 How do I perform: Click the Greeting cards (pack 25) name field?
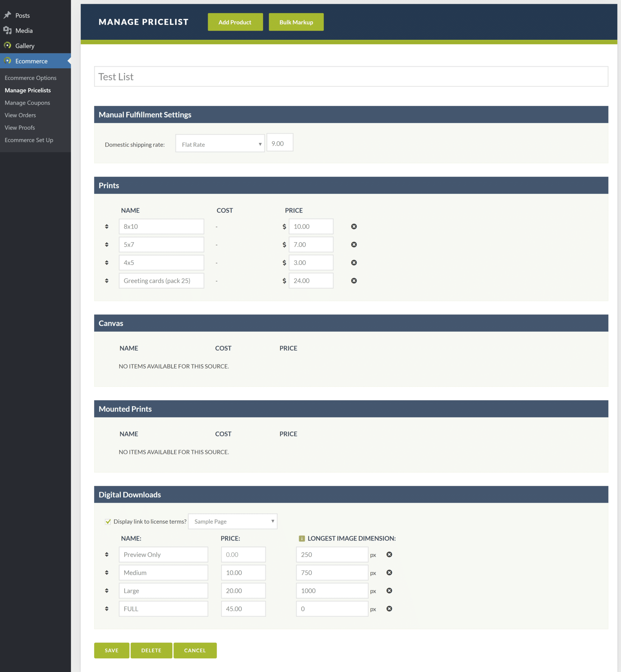click(161, 280)
